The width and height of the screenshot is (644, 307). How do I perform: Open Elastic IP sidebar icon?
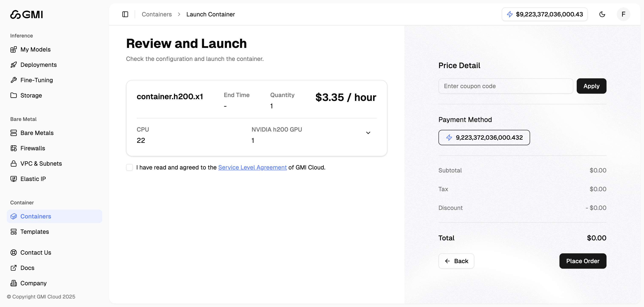click(x=13, y=179)
